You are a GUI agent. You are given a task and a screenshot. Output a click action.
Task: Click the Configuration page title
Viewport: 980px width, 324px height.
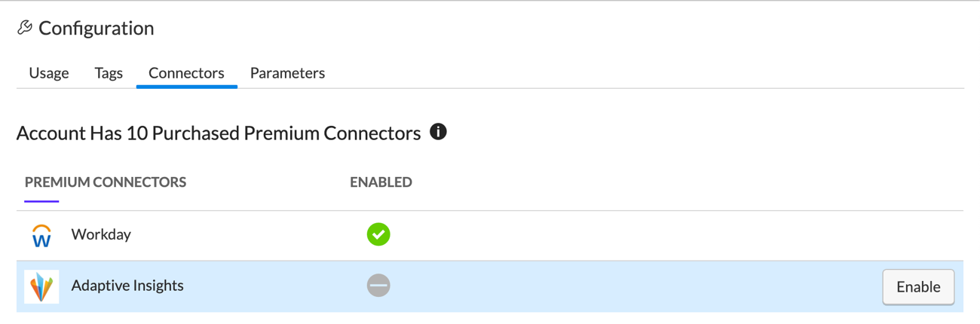(x=96, y=29)
